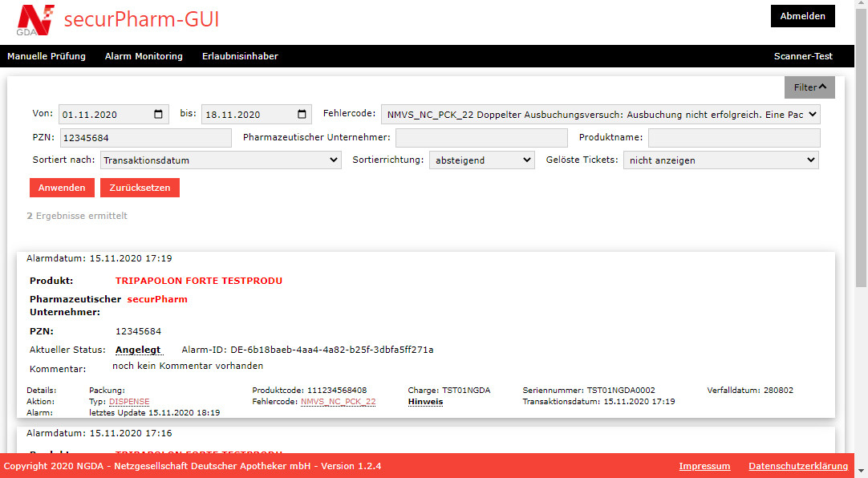Click the Abmelden button
Viewport: 868px width, 478px height.
[x=803, y=16]
